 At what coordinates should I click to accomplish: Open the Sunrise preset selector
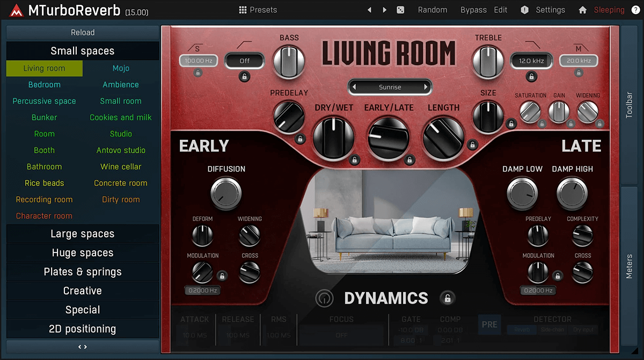click(x=390, y=87)
